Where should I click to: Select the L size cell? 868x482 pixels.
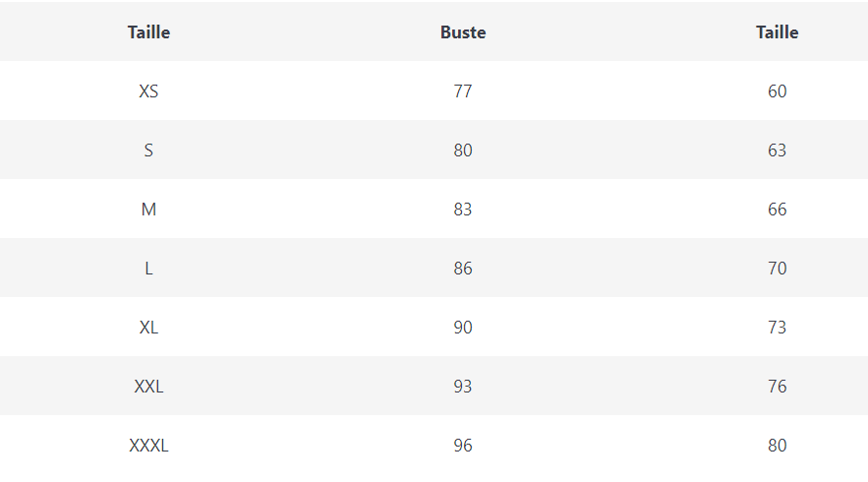148,269
